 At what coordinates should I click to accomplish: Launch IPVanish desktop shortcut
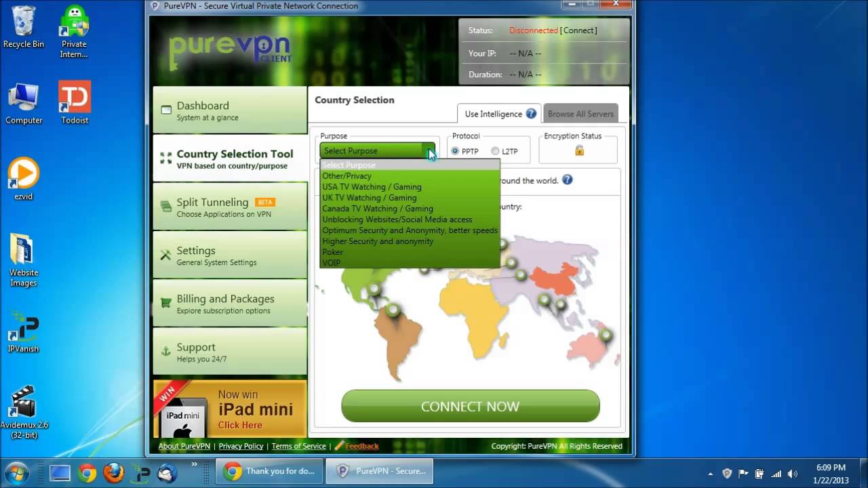coord(24,332)
